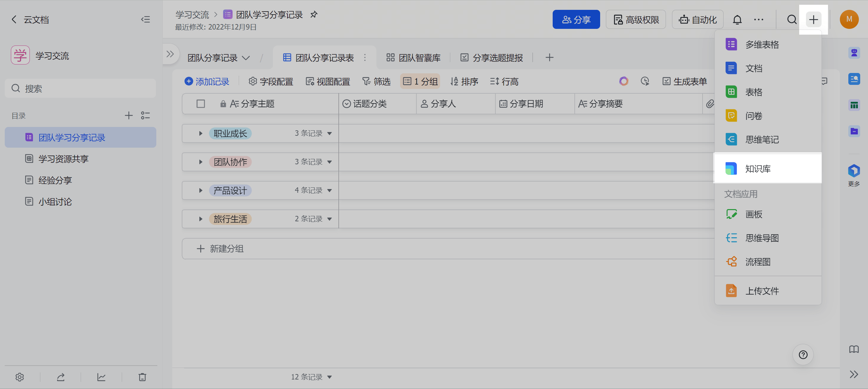This screenshot has height=389, width=868.
Task: Click 添加记录 to add a record
Action: click(x=207, y=81)
